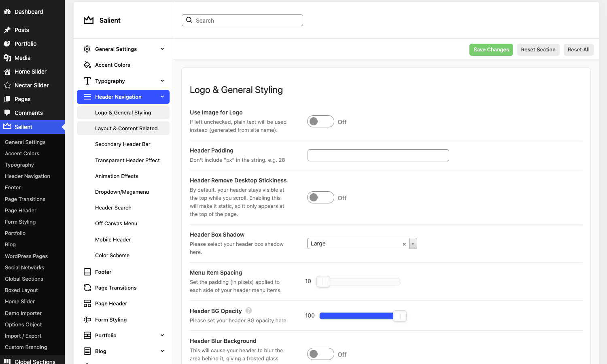
Task: Click the Nectar Slider star icon
Action: pyautogui.click(x=7, y=85)
